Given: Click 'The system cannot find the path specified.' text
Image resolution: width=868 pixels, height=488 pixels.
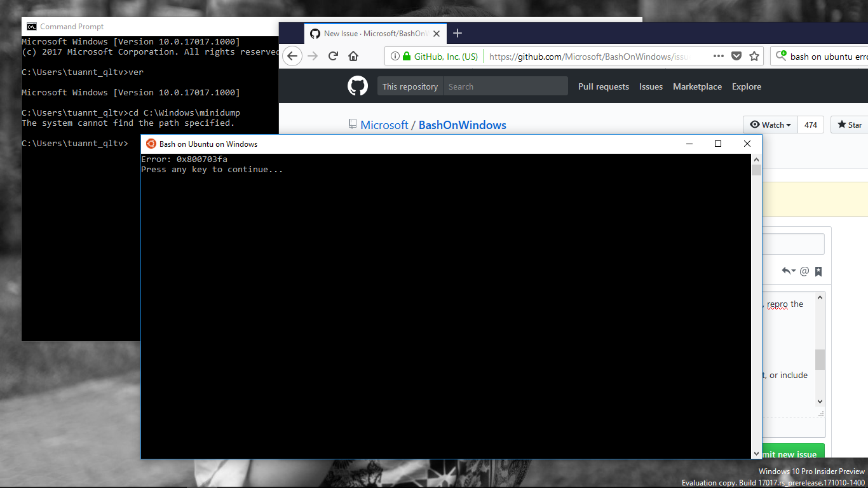Looking at the screenshot, I should pyautogui.click(x=128, y=123).
